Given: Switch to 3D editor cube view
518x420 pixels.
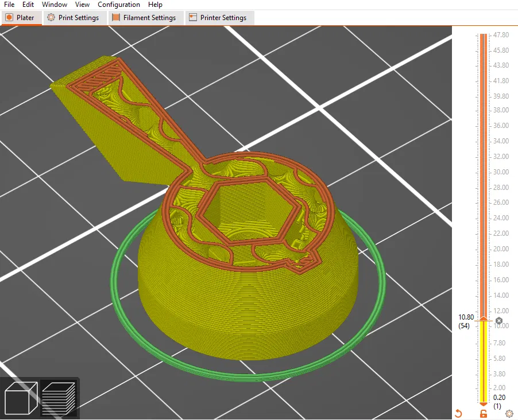Looking at the screenshot, I should click(21, 398).
